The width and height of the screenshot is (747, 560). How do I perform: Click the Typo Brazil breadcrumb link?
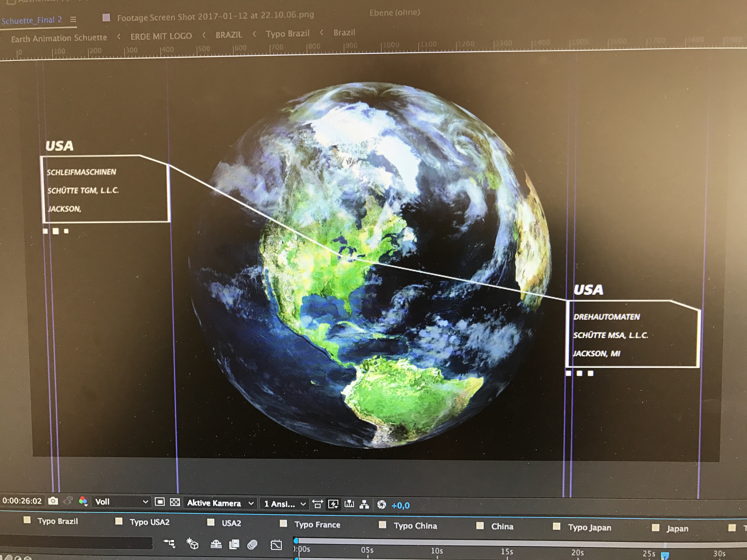pyautogui.click(x=287, y=34)
